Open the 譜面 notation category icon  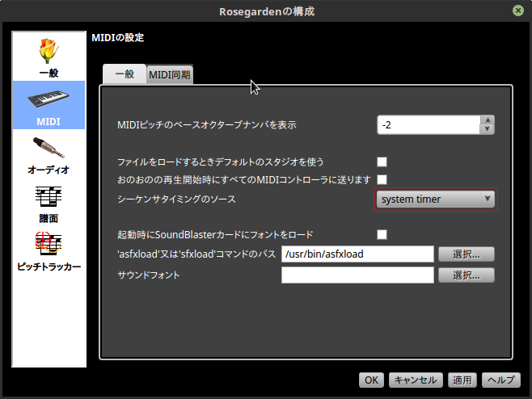49,199
